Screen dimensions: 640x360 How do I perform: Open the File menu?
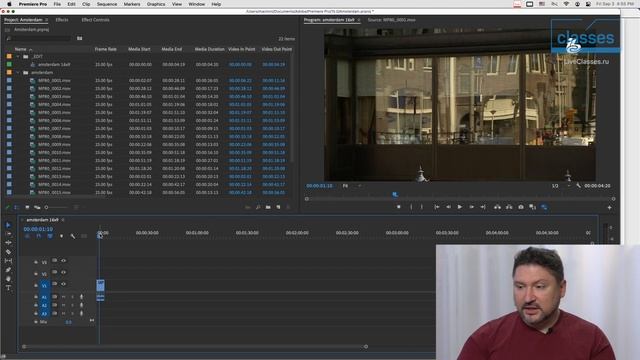(x=57, y=4)
